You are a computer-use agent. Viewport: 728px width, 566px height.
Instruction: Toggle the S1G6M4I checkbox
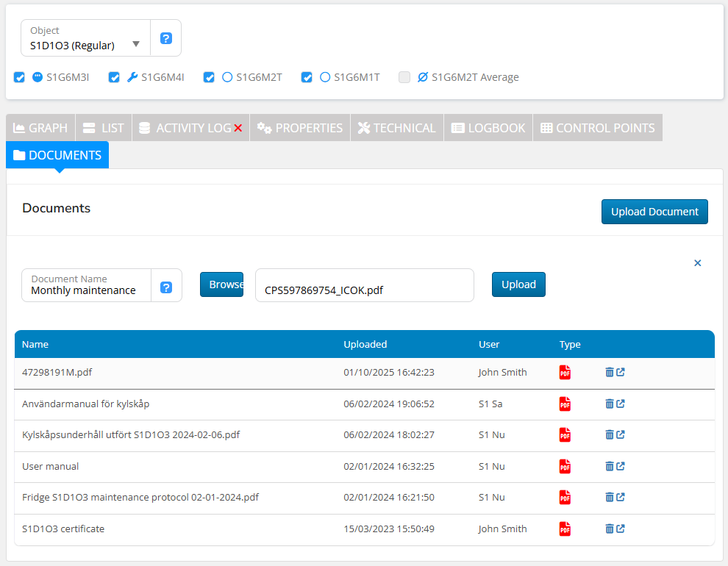click(x=115, y=77)
